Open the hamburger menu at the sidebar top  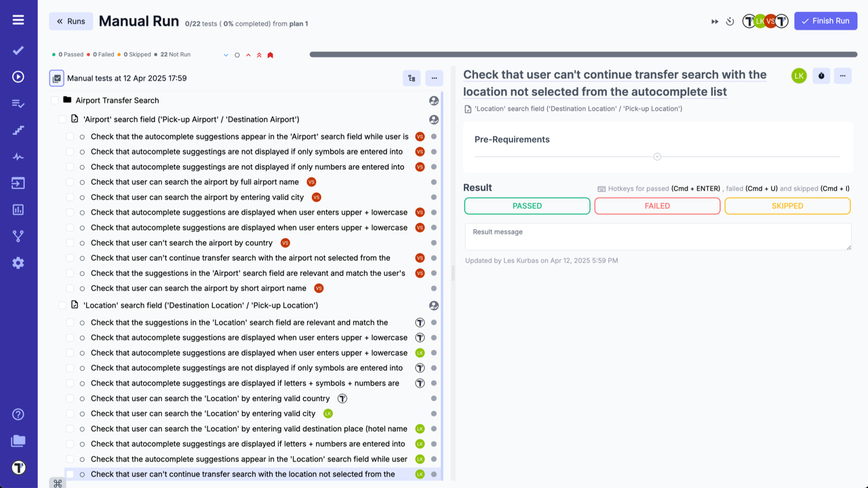(x=18, y=18)
